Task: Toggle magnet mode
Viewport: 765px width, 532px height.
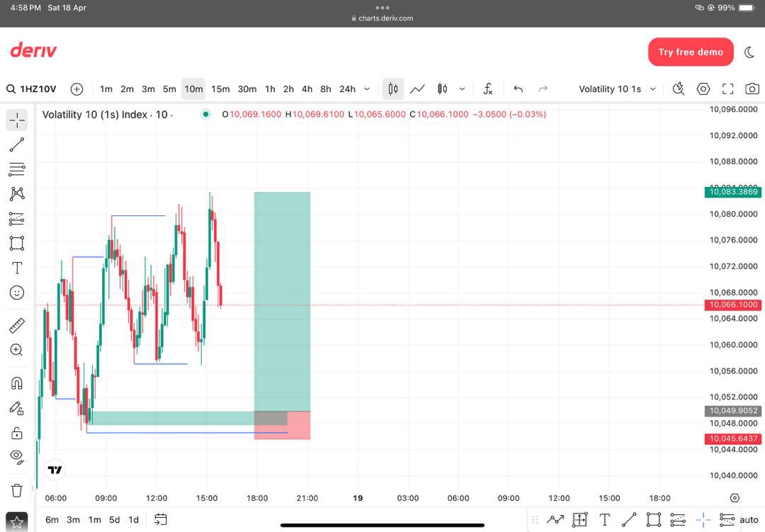Action: 16,383
